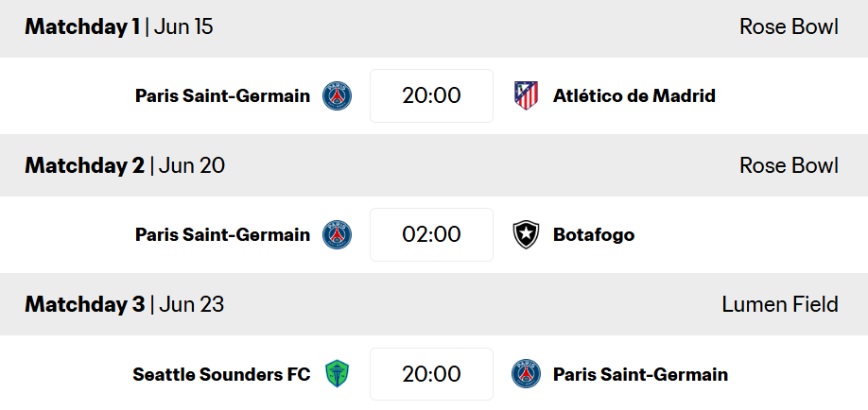Select Paris Saint-Germain team name in Matchday 3
Image resolution: width=868 pixels, height=410 pixels.
coord(640,374)
